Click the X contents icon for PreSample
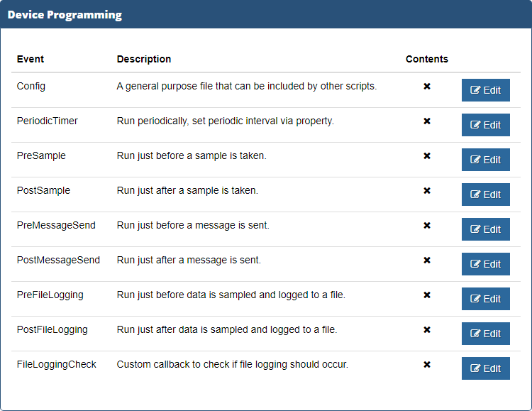The image size is (532, 411). (427, 156)
